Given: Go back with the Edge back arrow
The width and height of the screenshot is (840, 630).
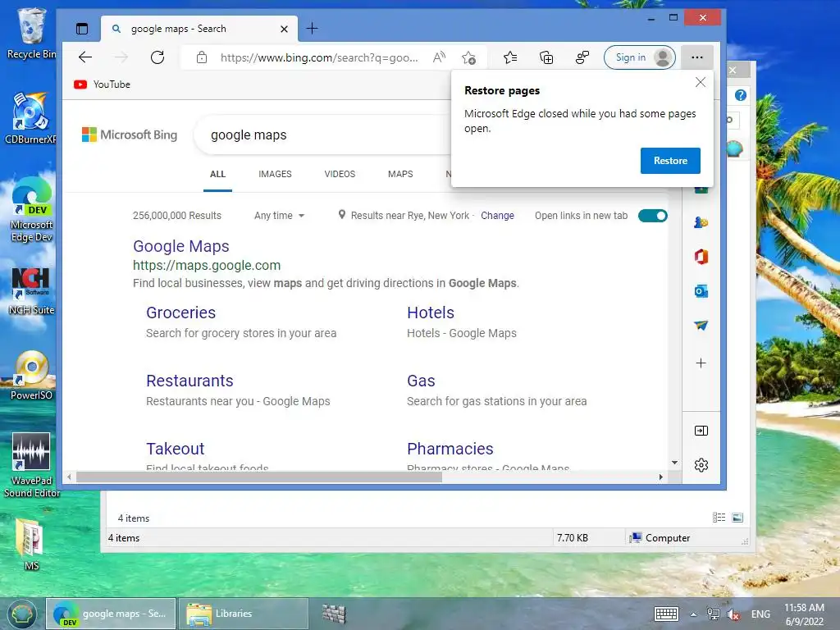Looking at the screenshot, I should [85, 57].
